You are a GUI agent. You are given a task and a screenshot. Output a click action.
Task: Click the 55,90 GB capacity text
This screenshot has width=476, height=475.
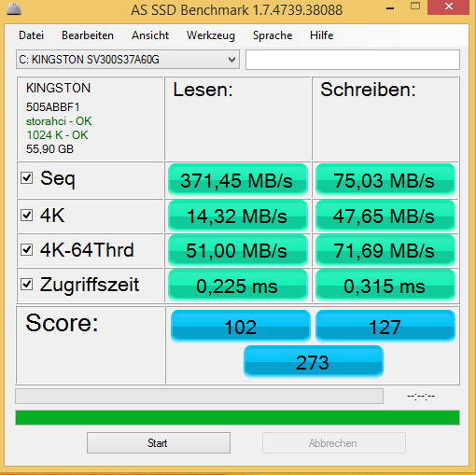(x=49, y=149)
